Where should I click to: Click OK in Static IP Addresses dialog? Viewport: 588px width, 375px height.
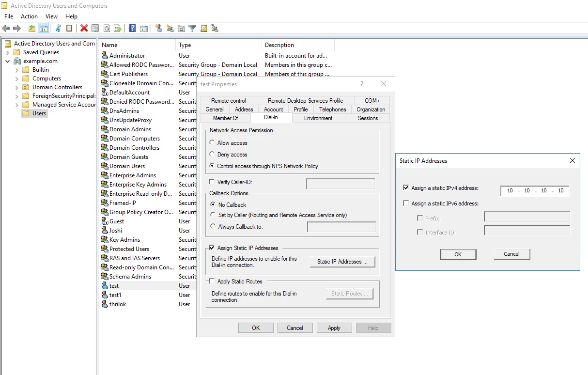(x=458, y=254)
